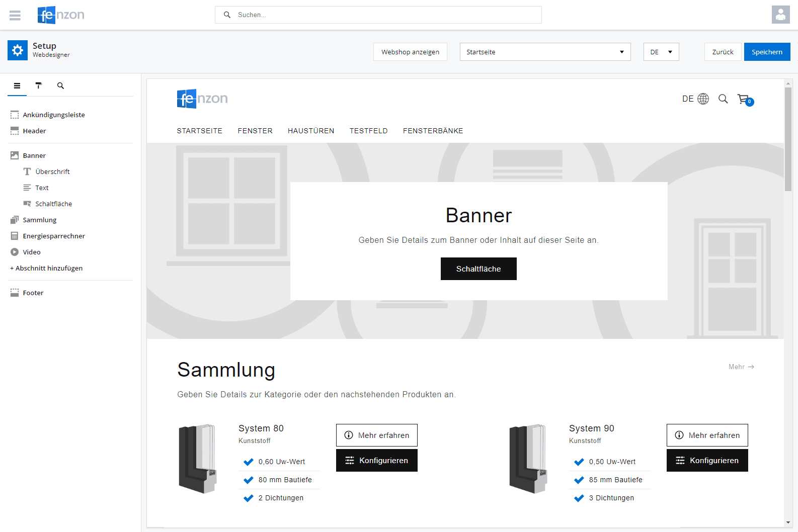Viewport: 798px width, 532px height.
Task: Click the sidebar search magnifier icon
Action: pyautogui.click(x=60, y=85)
